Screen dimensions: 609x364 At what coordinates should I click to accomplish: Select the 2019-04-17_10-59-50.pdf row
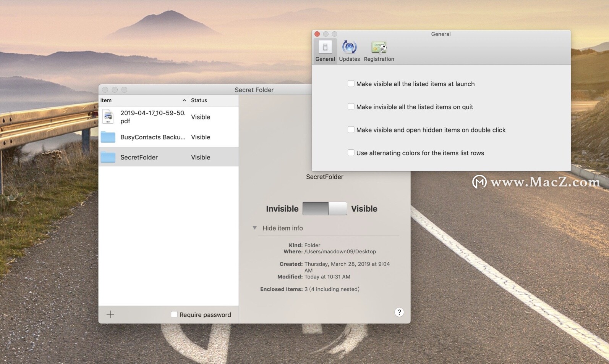tap(168, 117)
